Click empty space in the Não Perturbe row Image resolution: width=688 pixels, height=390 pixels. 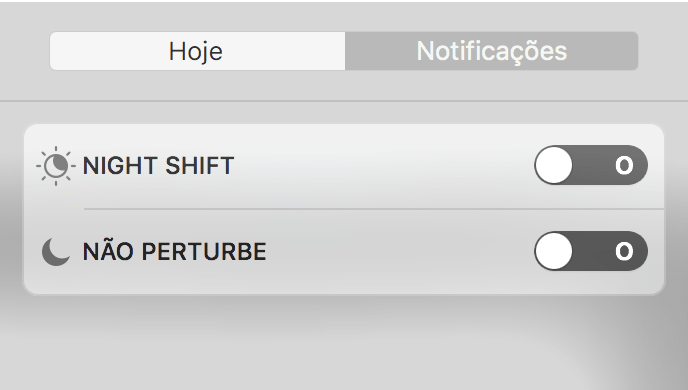point(399,252)
